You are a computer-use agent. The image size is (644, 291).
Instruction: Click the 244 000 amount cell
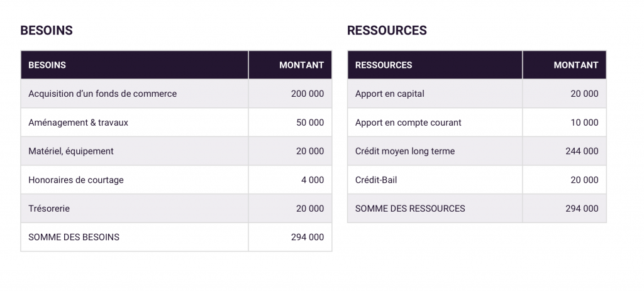point(564,151)
